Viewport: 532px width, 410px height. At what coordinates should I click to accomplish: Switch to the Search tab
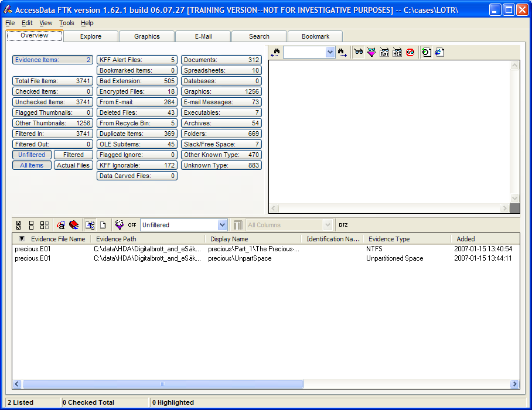click(259, 36)
